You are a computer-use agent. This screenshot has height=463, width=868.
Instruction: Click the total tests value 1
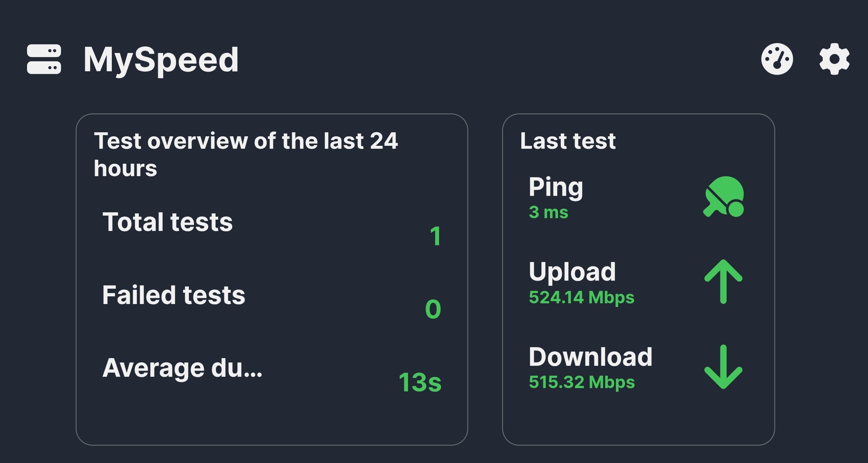tap(435, 236)
